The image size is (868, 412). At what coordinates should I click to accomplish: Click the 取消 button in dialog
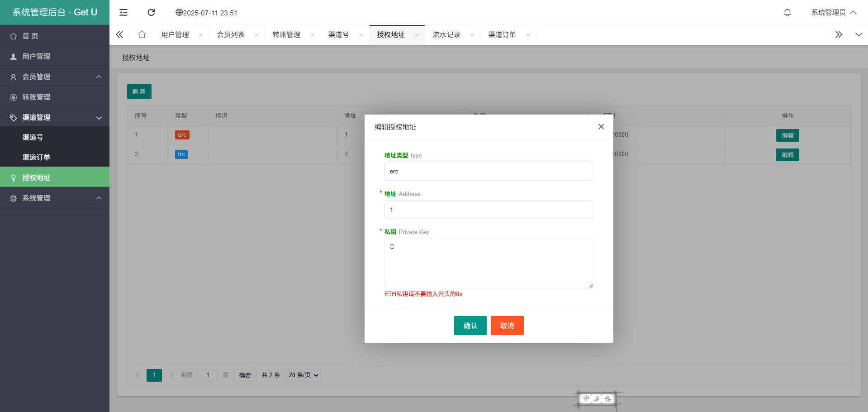pyautogui.click(x=507, y=326)
